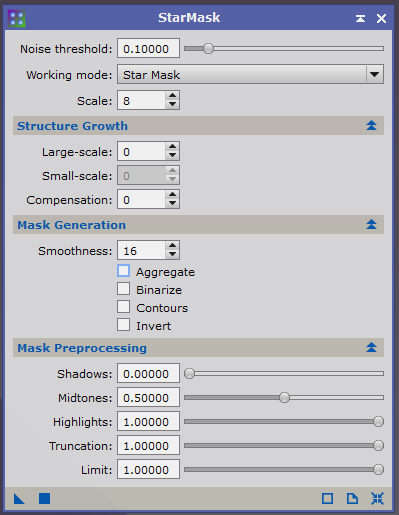Click the New Instance triangle icon
Viewport: 399px width, 515px height.
[x=19, y=499]
